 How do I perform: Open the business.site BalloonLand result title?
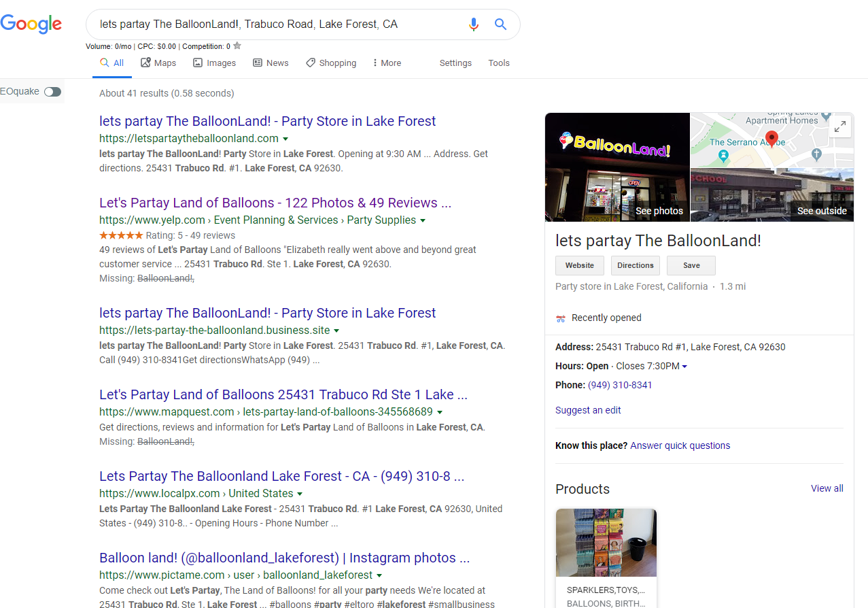click(x=268, y=313)
